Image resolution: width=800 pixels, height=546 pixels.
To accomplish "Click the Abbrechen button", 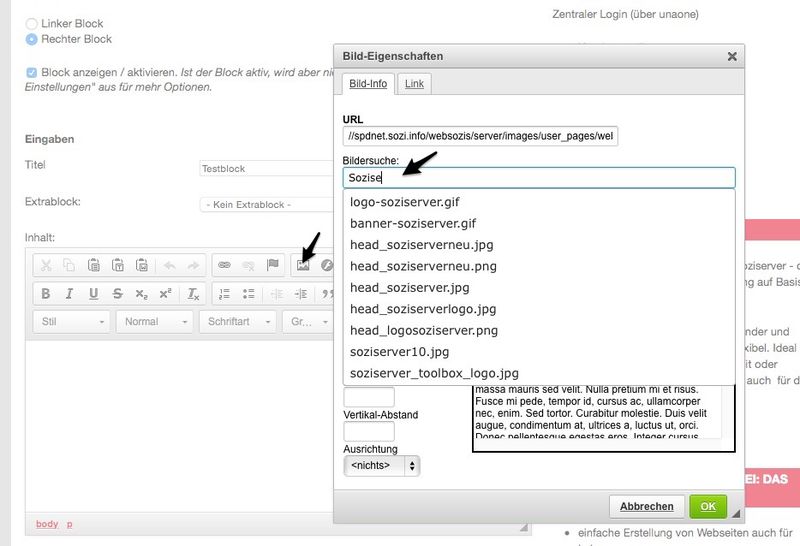I will tap(647, 506).
